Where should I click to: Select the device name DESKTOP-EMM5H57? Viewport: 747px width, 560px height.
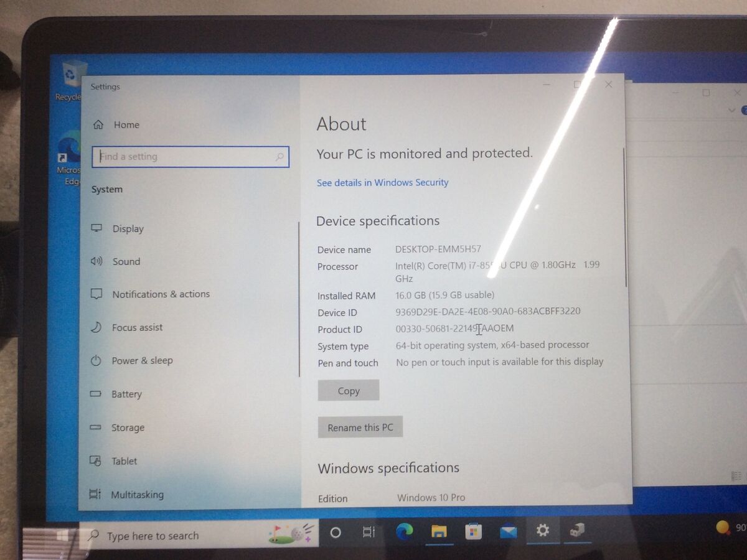coord(438,249)
